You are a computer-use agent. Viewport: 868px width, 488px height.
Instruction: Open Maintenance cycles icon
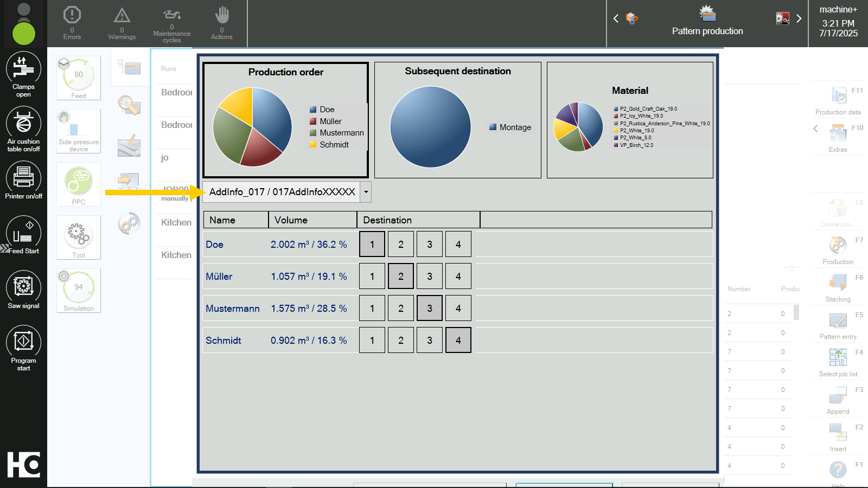(172, 25)
